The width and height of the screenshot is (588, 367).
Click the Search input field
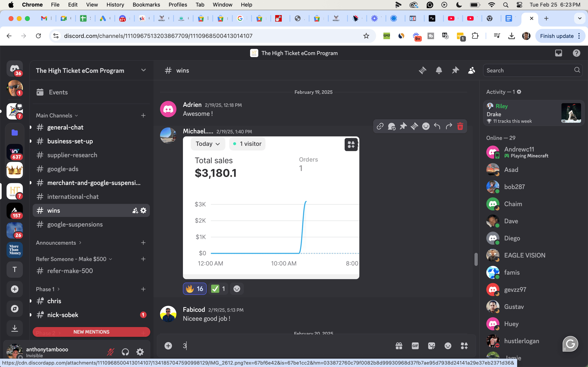point(528,70)
